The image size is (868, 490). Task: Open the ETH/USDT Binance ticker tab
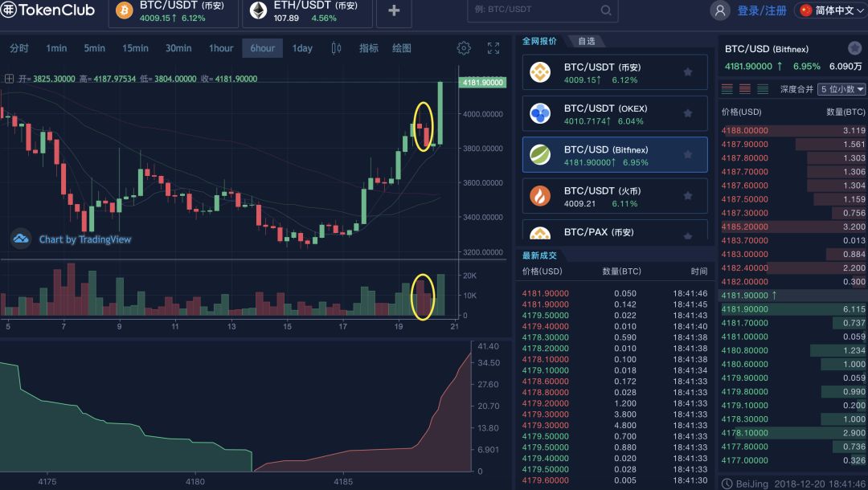(x=307, y=12)
